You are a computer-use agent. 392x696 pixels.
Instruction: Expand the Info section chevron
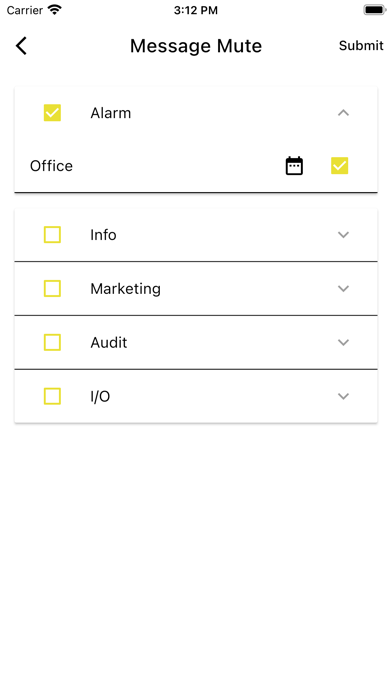click(343, 234)
